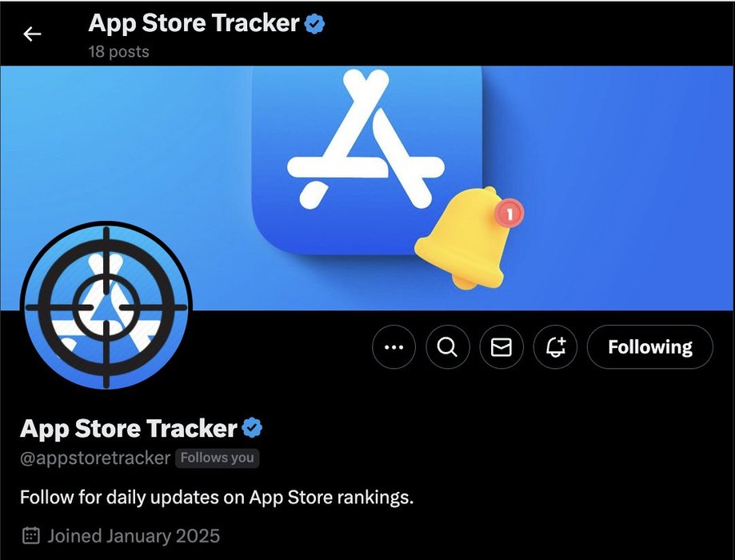Open the three-dot more options menu
This screenshot has width=735, height=560.
[393, 347]
